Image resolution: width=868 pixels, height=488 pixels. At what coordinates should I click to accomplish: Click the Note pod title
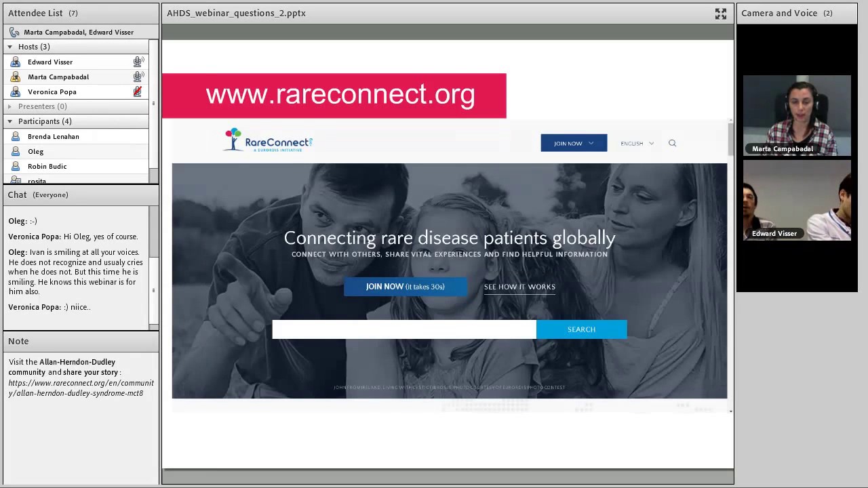tap(18, 341)
